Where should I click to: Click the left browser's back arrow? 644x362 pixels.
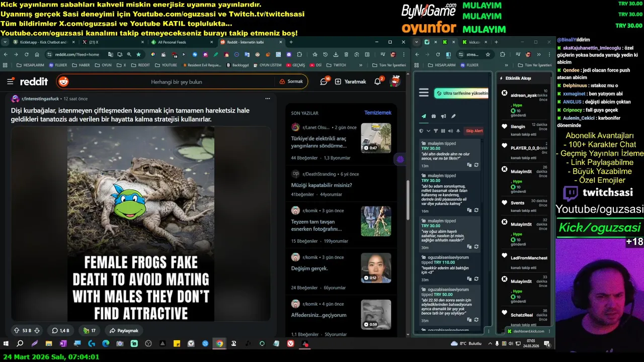coord(6,54)
